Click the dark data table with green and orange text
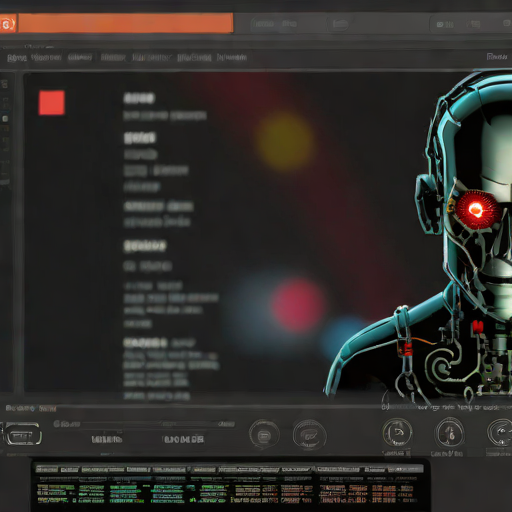 click(230, 486)
